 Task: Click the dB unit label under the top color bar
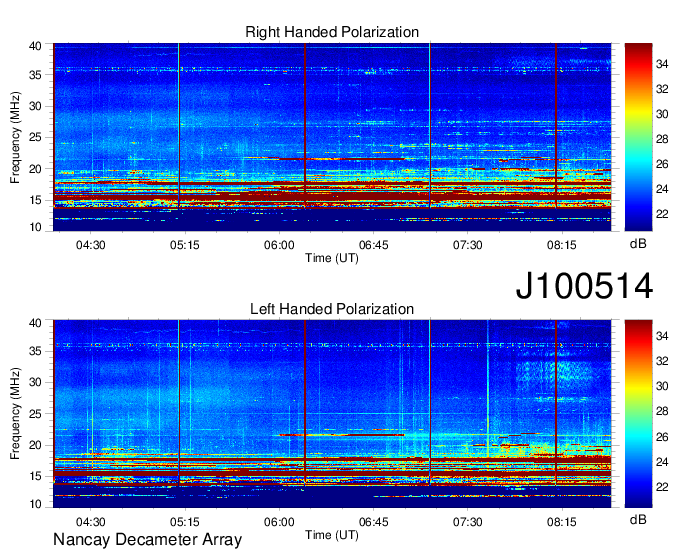638,244
